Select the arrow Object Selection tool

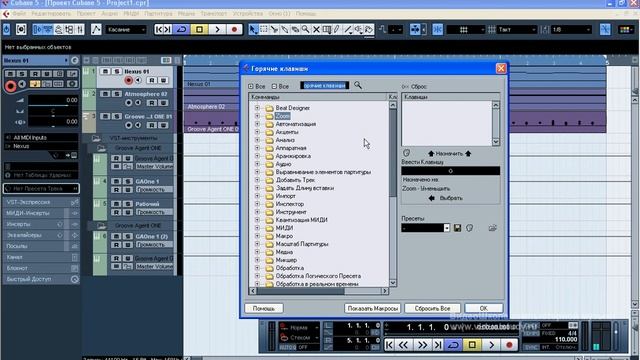click(253, 29)
